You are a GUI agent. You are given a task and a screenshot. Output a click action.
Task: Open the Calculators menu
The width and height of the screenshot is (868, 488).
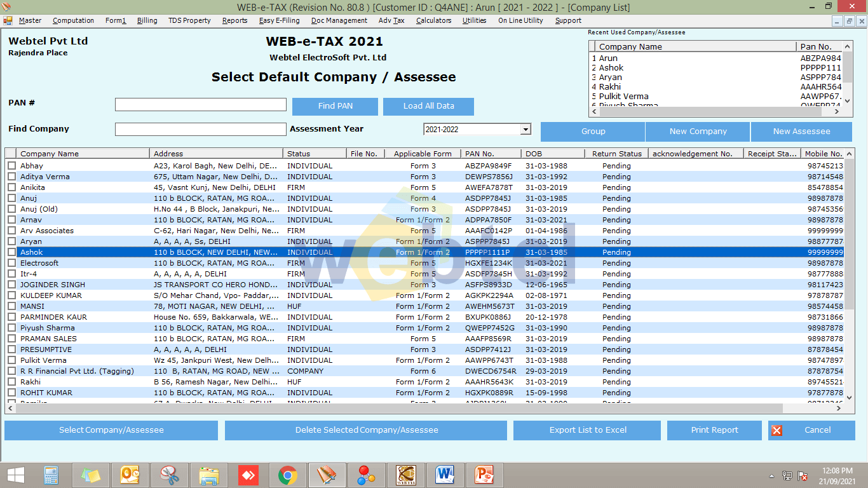433,20
